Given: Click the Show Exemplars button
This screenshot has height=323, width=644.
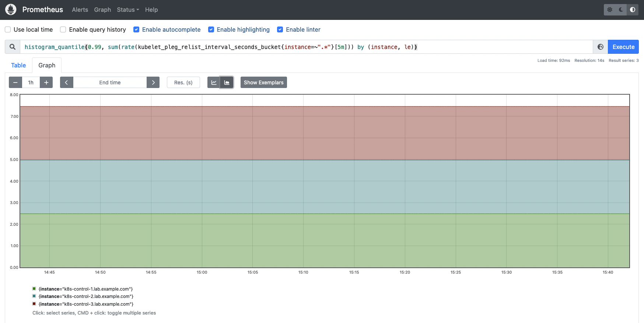Looking at the screenshot, I should tap(264, 82).
